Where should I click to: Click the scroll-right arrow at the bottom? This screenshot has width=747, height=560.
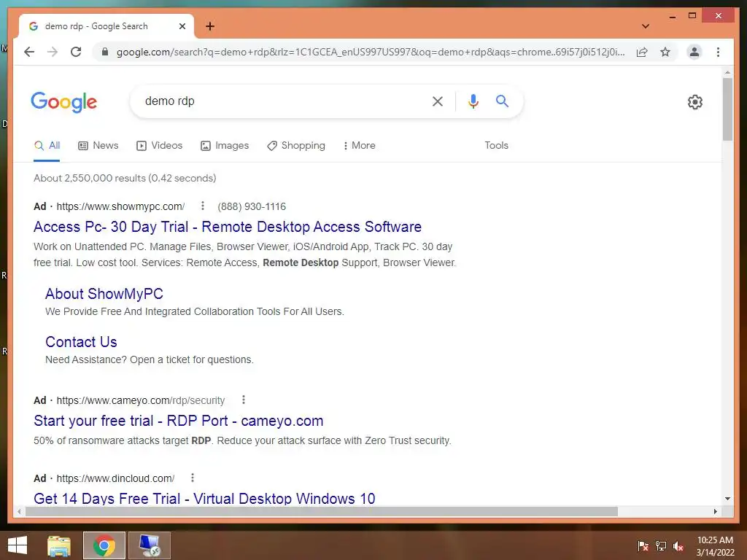click(715, 511)
